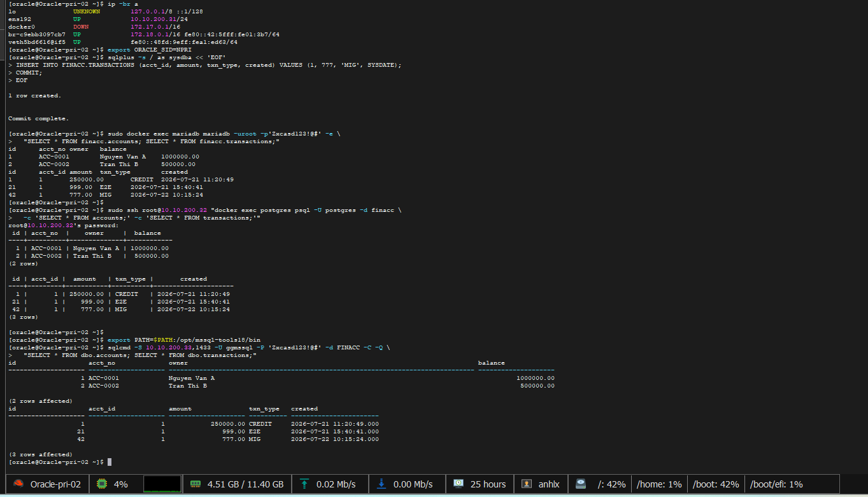This screenshot has width=868, height=497.
Task: Click the '1 row created.' message
Action: (x=35, y=95)
